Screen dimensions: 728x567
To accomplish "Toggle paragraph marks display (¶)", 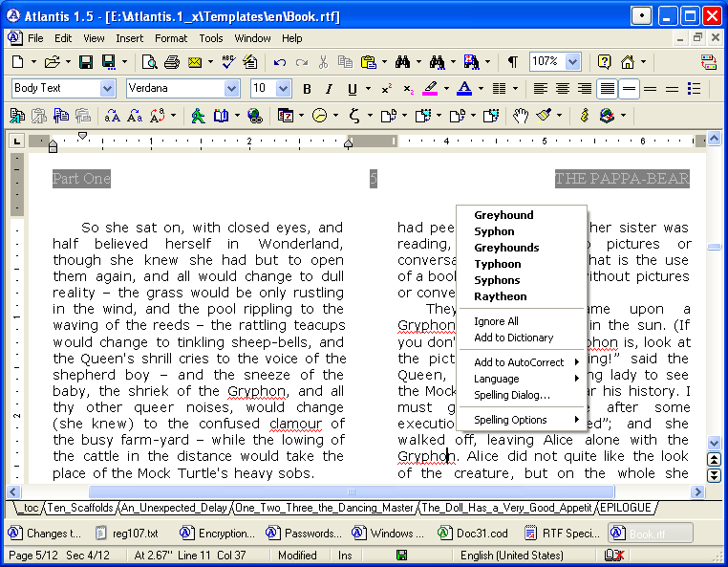I will click(513, 62).
